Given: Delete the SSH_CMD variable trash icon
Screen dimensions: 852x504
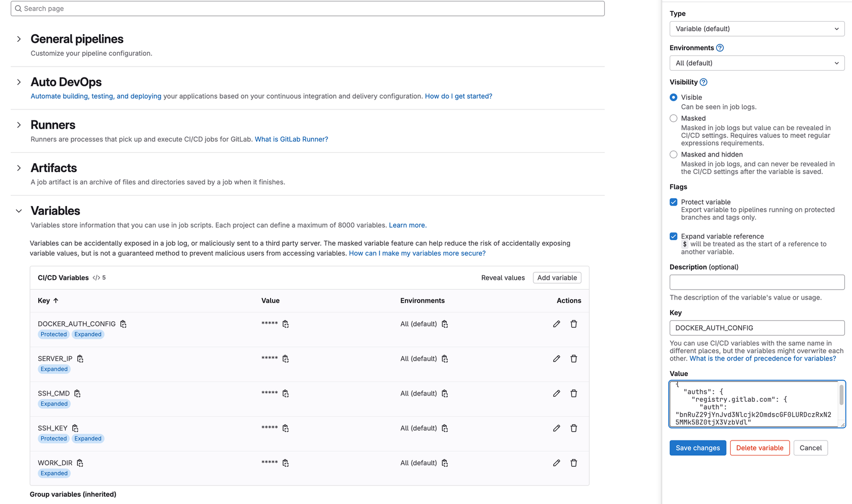Looking at the screenshot, I should pyautogui.click(x=574, y=393).
